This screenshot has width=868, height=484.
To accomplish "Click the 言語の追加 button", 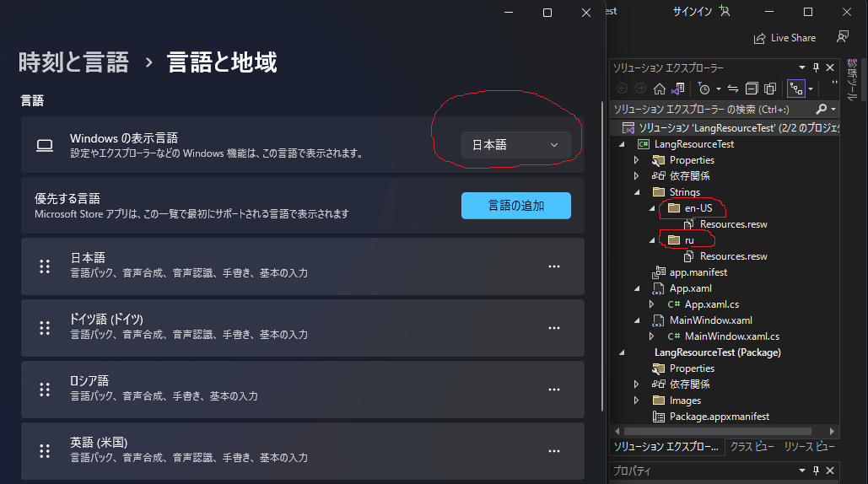I will 516,206.
